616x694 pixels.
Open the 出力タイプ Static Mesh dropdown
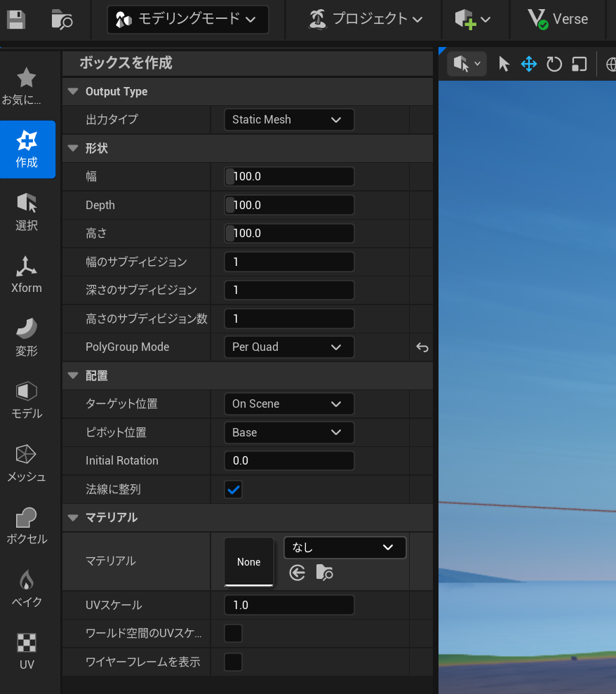click(x=288, y=120)
